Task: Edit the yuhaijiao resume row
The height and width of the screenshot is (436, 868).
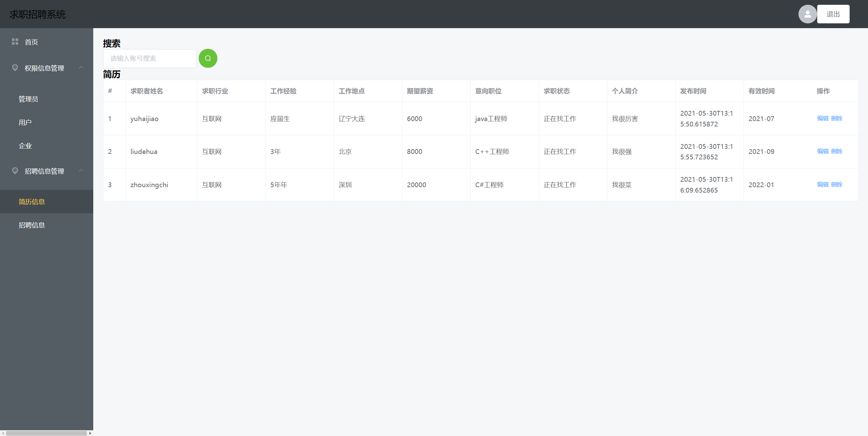Action: click(823, 118)
